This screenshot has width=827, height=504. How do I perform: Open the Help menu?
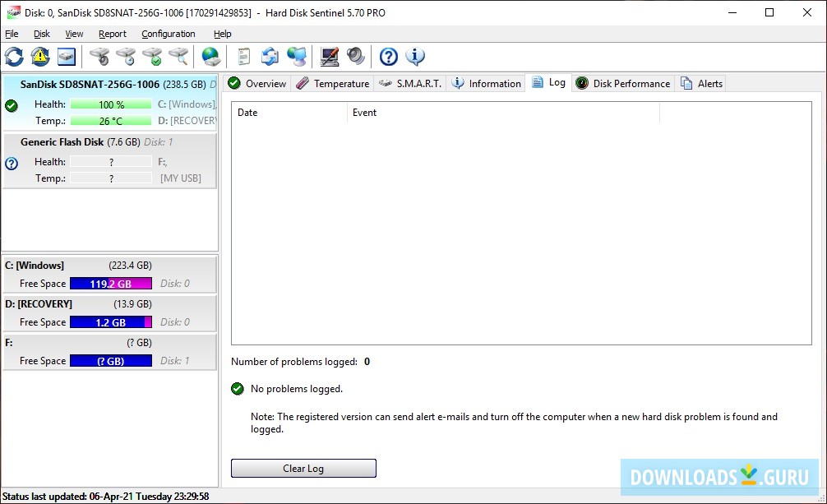pyautogui.click(x=223, y=34)
